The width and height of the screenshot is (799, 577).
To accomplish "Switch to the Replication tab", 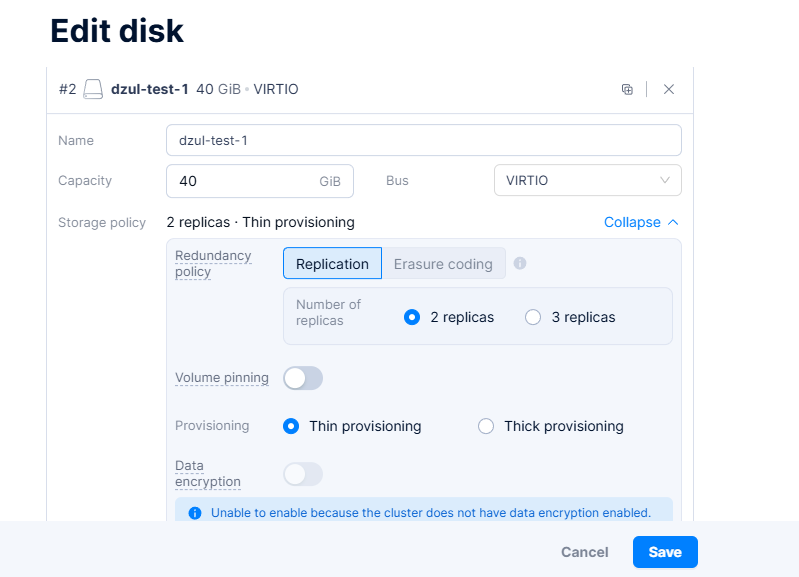I will coord(332,264).
